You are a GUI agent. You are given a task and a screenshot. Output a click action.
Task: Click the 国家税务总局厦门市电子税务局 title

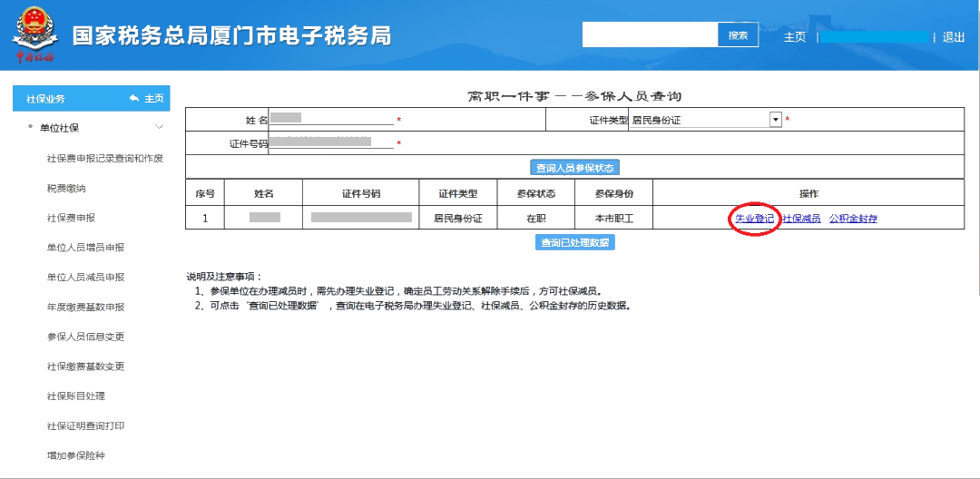(232, 35)
